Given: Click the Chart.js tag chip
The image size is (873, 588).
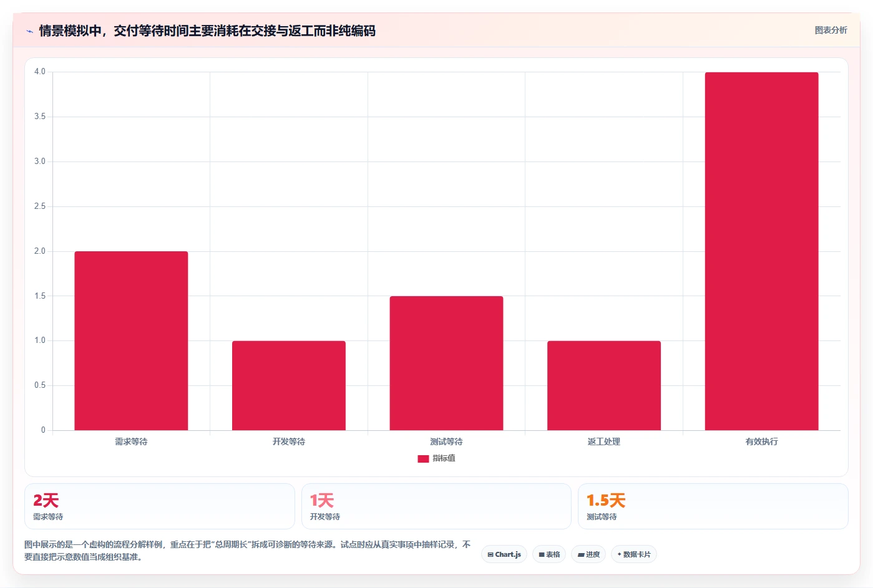Looking at the screenshot, I should click(x=504, y=554).
